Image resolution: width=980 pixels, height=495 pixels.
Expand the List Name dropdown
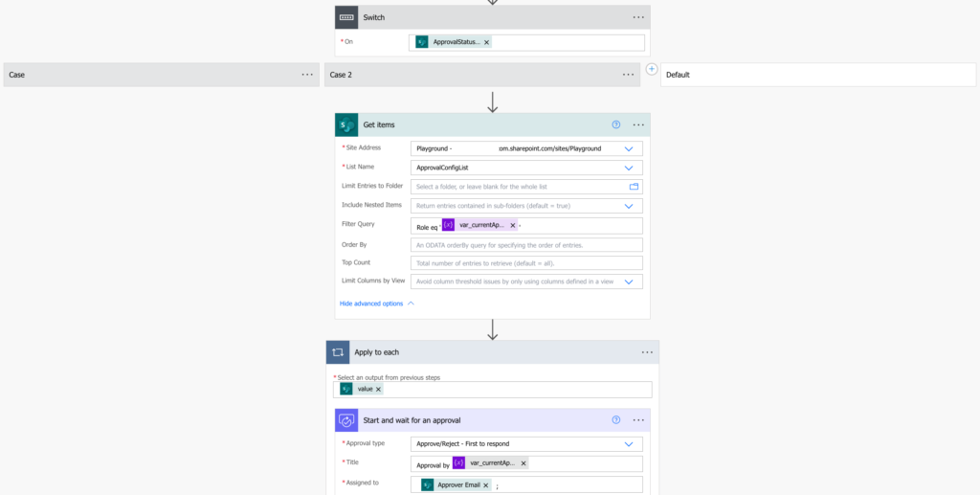629,169
